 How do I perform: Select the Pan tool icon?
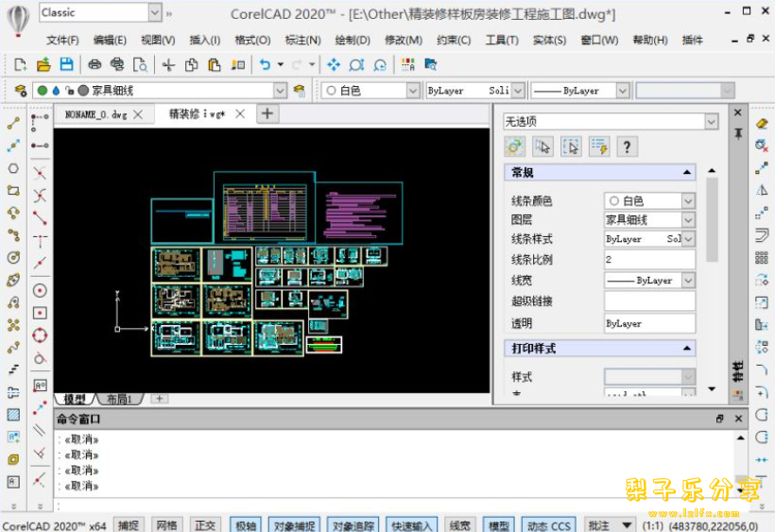click(x=334, y=64)
